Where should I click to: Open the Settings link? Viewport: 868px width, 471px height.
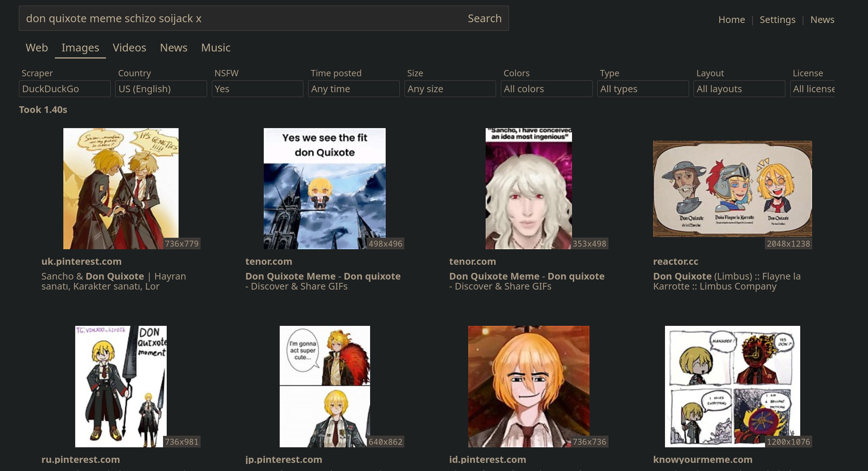[x=777, y=19]
